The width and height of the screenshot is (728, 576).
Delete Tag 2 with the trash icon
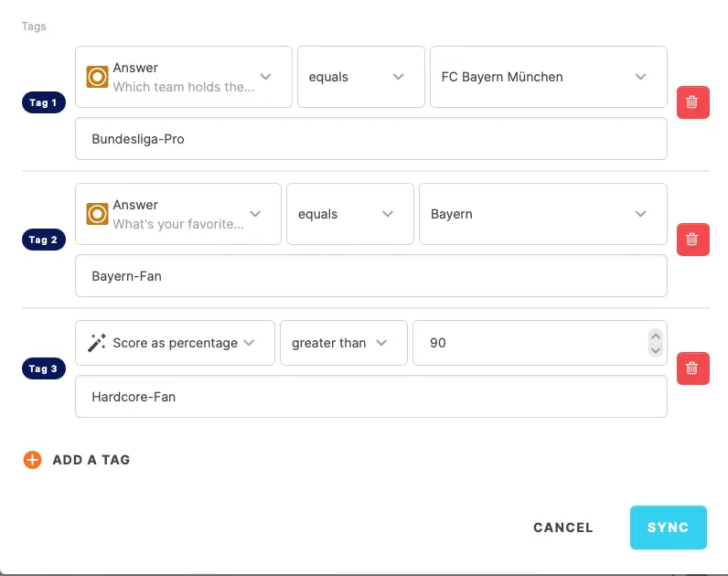click(x=692, y=240)
